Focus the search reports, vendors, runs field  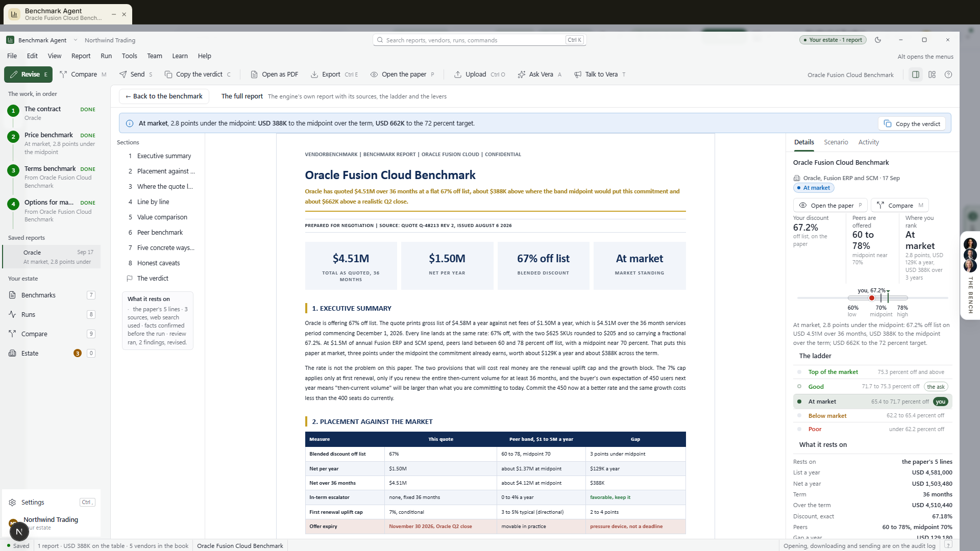[479, 40]
